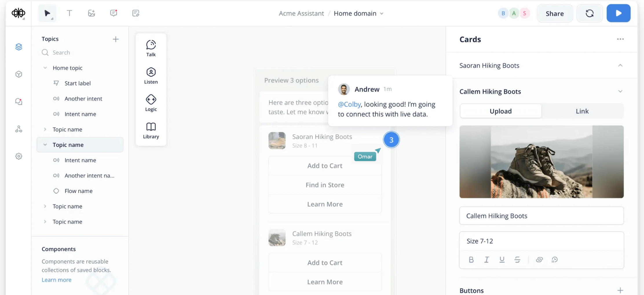The width and height of the screenshot is (644, 295).
Task: Click Saoran Hiking Boots card thumbnail
Action: point(277,141)
